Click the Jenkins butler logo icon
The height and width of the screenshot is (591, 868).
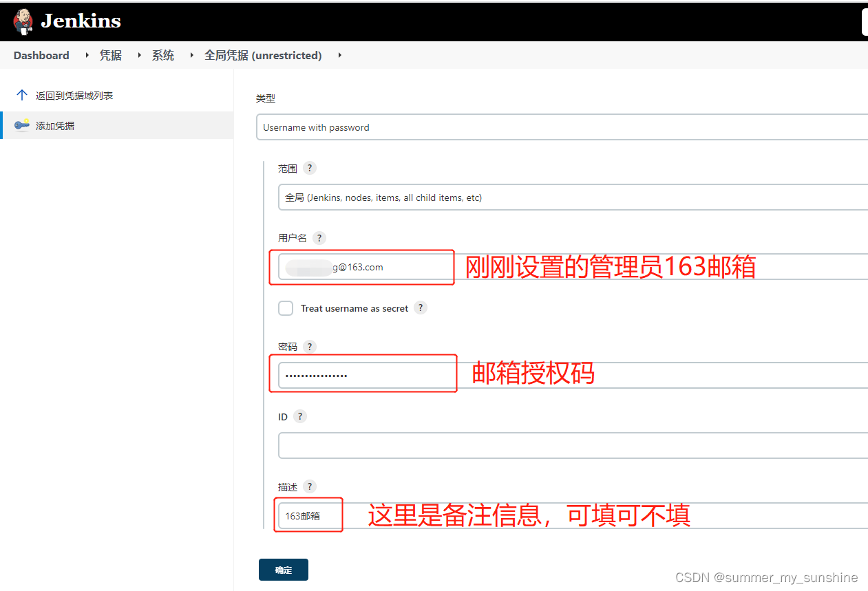(23, 21)
